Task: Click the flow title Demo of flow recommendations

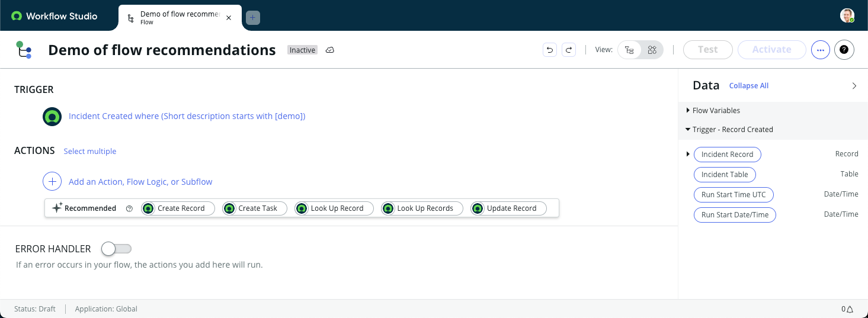Action: coord(162,50)
